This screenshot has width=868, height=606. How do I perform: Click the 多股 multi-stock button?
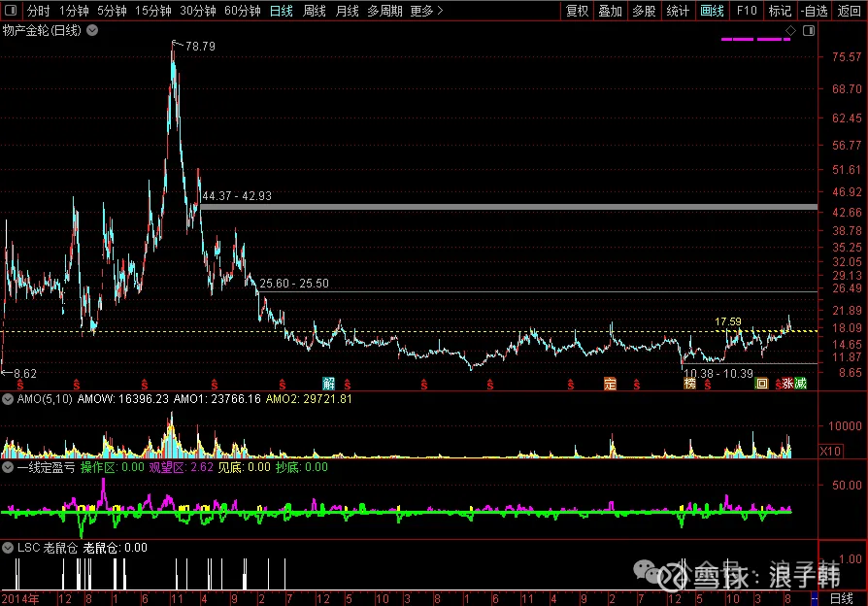pos(644,11)
